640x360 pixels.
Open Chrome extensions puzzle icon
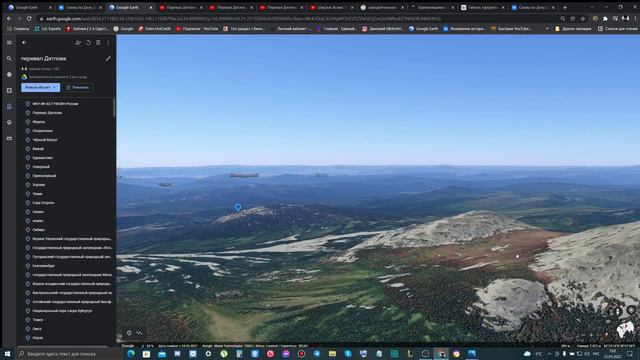tap(605, 19)
